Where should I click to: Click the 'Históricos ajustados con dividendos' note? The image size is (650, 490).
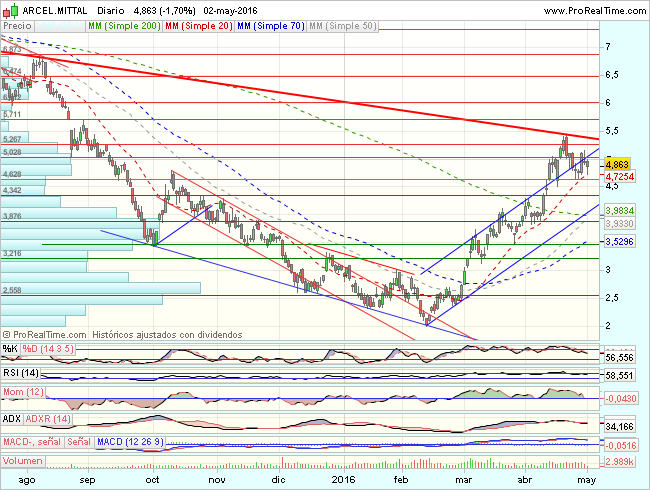pos(167,335)
